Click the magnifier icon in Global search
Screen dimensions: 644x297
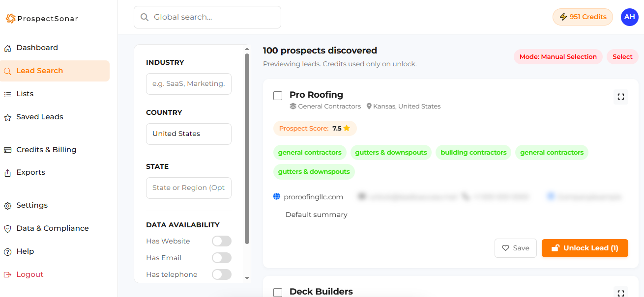pos(145,17)
